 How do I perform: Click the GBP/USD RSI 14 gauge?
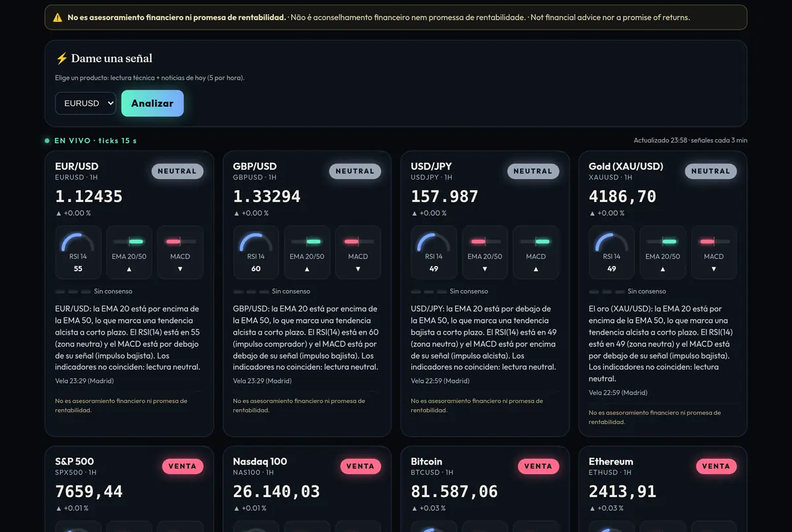(x=256, y=251)
